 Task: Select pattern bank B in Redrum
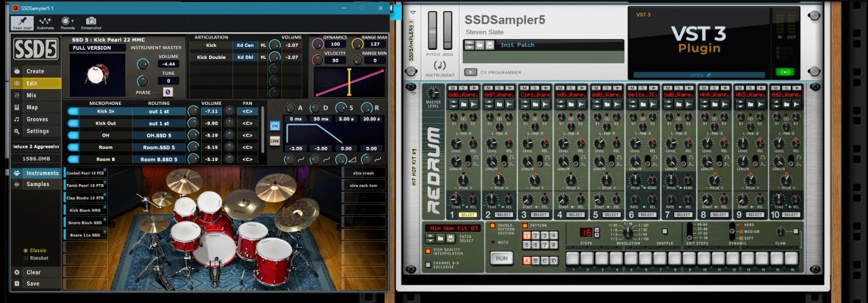535,260
